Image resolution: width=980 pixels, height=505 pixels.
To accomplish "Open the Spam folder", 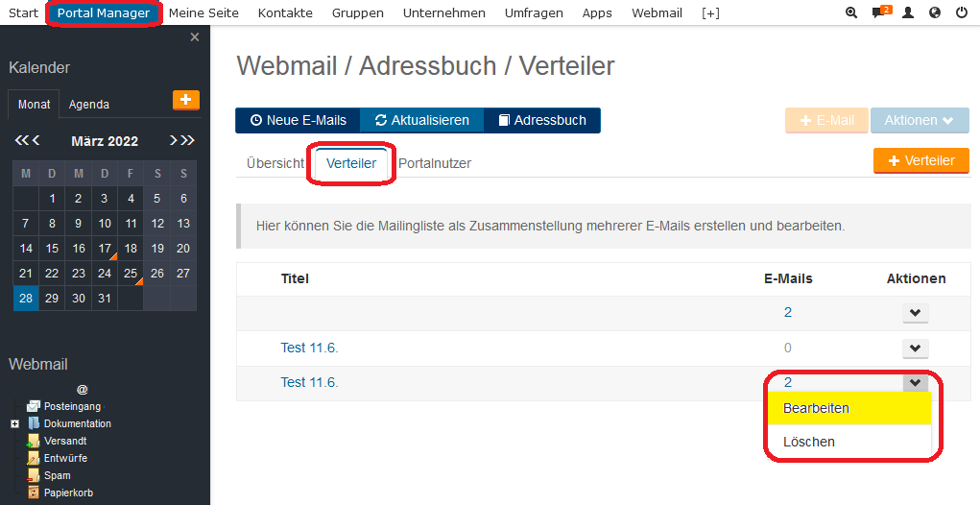I will click(x=57, y=475).
